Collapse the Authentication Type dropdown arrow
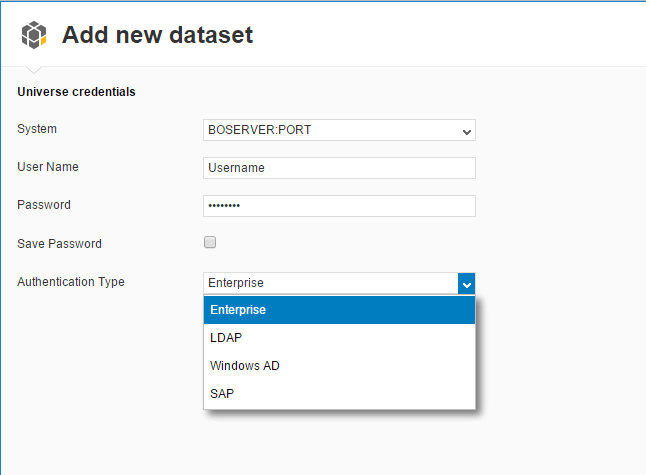 (x=466, y=284)
